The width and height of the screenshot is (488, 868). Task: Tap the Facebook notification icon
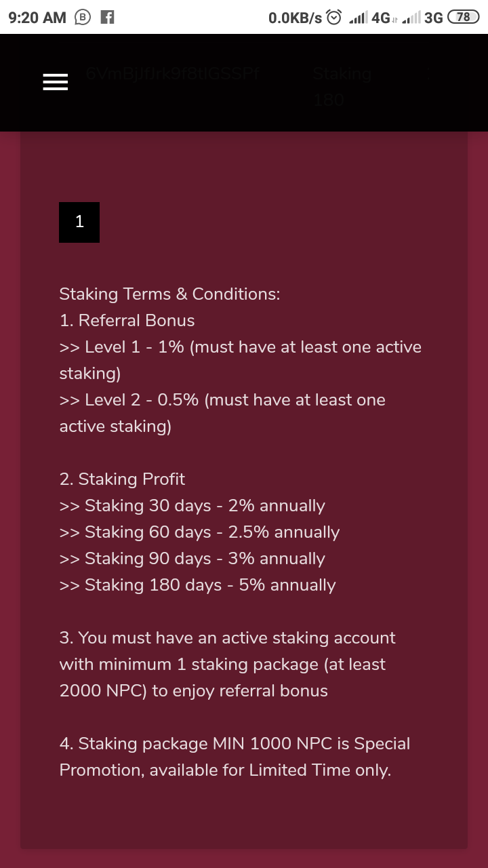[x=107, y=18]
